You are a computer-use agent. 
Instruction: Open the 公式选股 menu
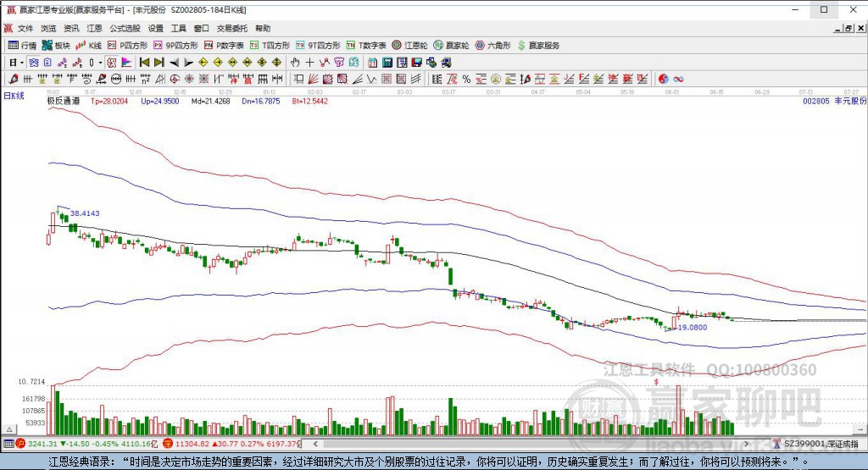[125, 28]
